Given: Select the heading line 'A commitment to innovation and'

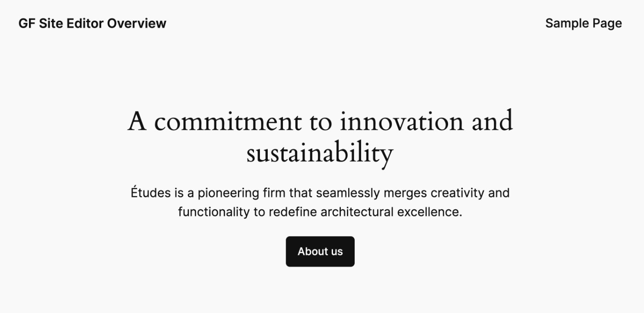Looking at the screenshot, I should [320, 122].
